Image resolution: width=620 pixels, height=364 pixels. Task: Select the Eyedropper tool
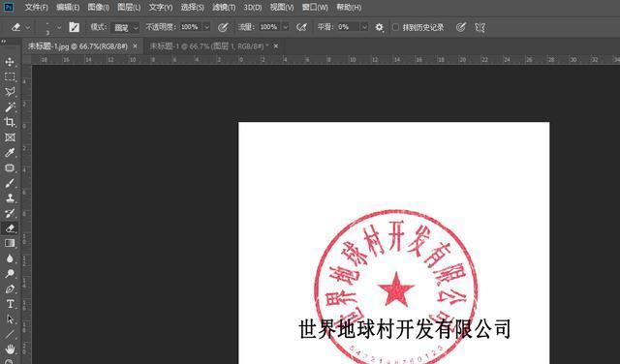tap(10, 153)
